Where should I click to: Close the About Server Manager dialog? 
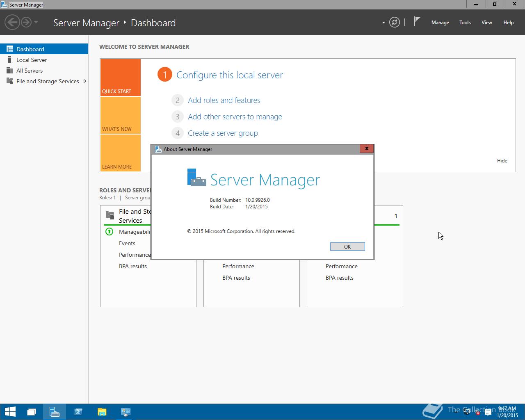(x=367, y=148)
